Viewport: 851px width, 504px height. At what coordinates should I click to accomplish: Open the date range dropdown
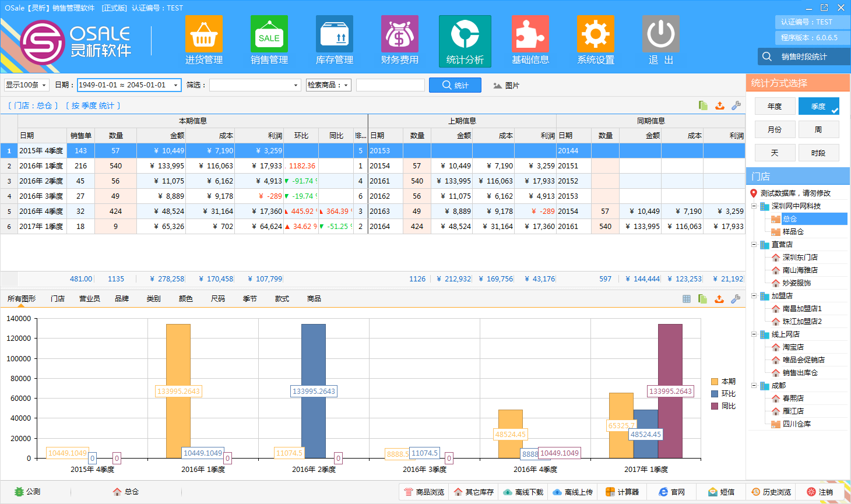tap(175, 85)
